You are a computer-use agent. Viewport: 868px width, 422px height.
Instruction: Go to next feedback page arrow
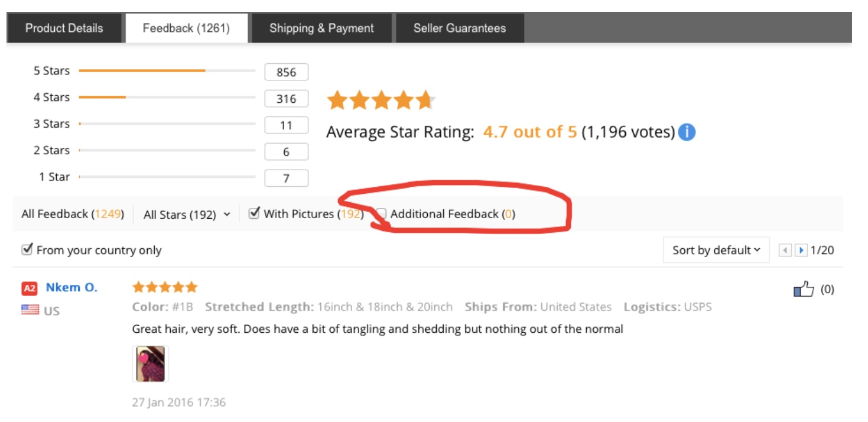tap(801, 250)
